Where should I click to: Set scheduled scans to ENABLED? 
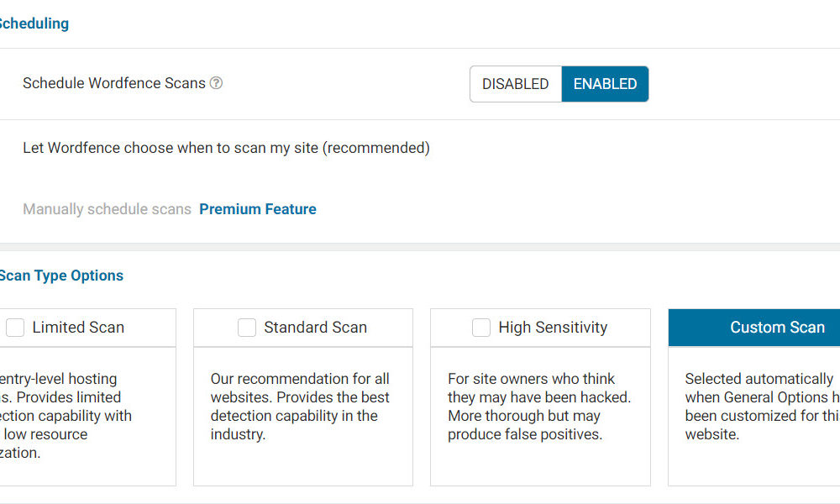[x=605, y=84]
